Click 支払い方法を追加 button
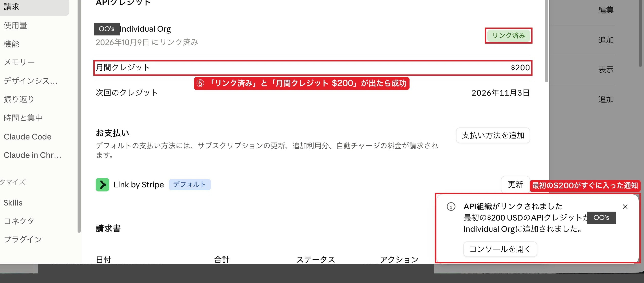644x283 pixels. pyautogui.click(x=493, y=135)
